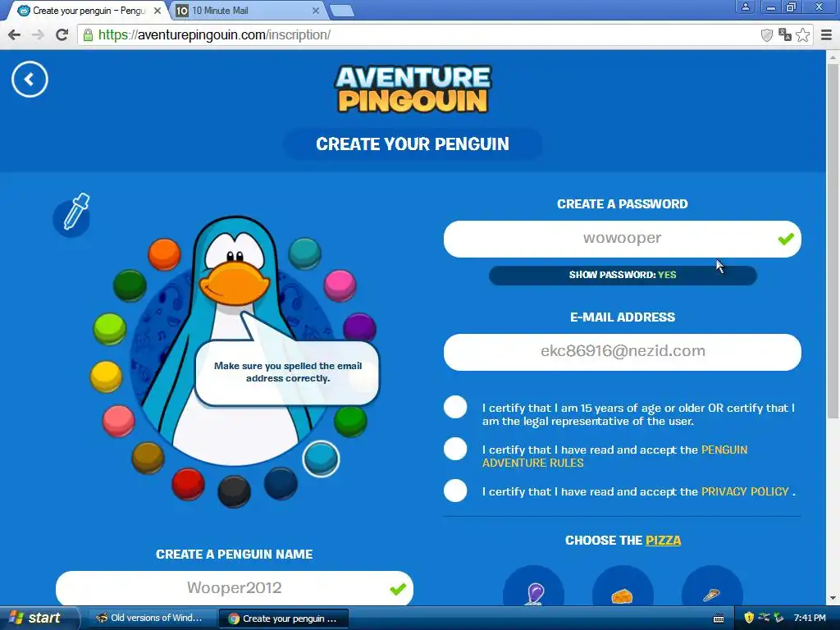
Task: Pick the lime green penguin color
Action: (x=110, y=328)
